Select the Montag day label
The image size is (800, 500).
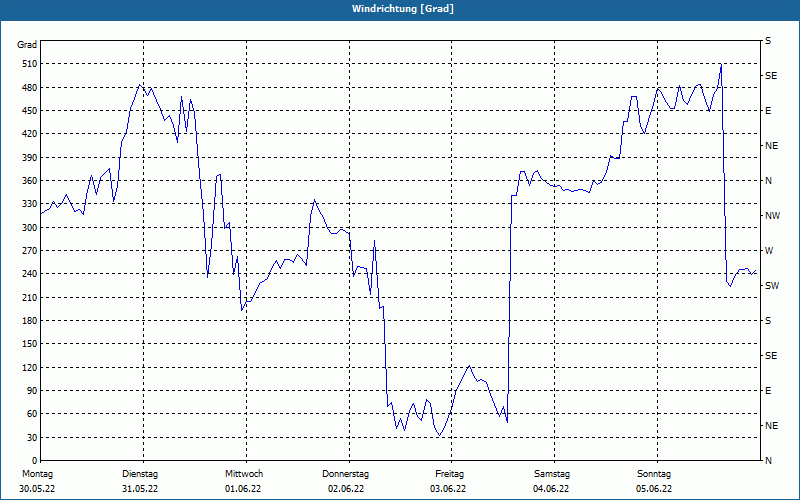pyautogui.click(x=37, y=474)
